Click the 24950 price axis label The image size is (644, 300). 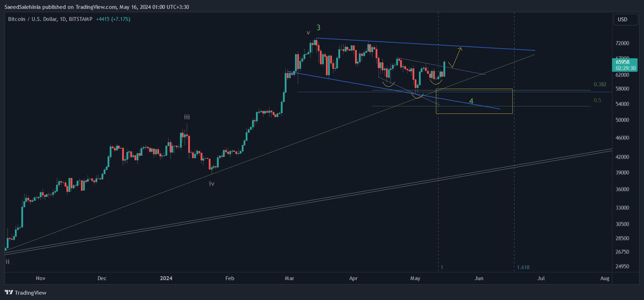pos(622,266)
